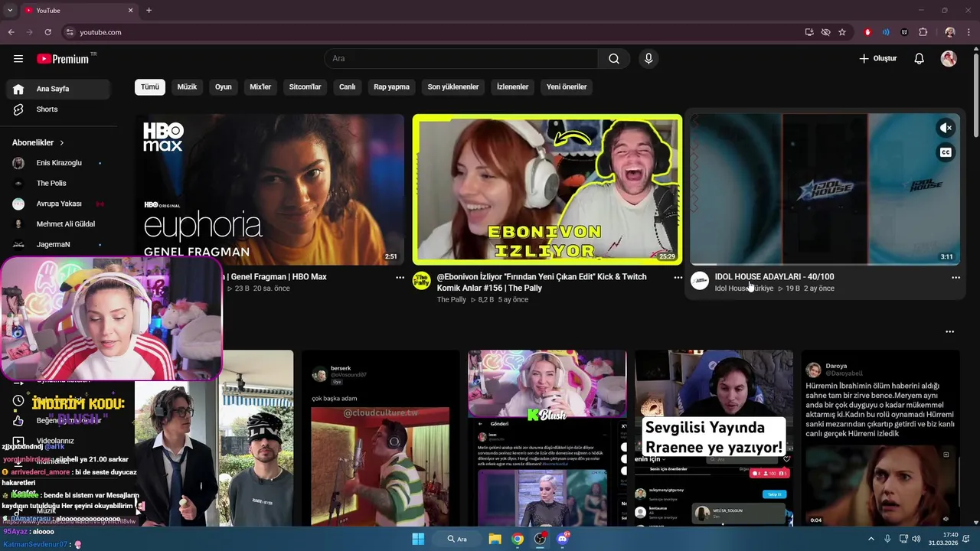
Task: Open the Ebonivon İzliyor thumbnail
Action: (x=547, y=190)
